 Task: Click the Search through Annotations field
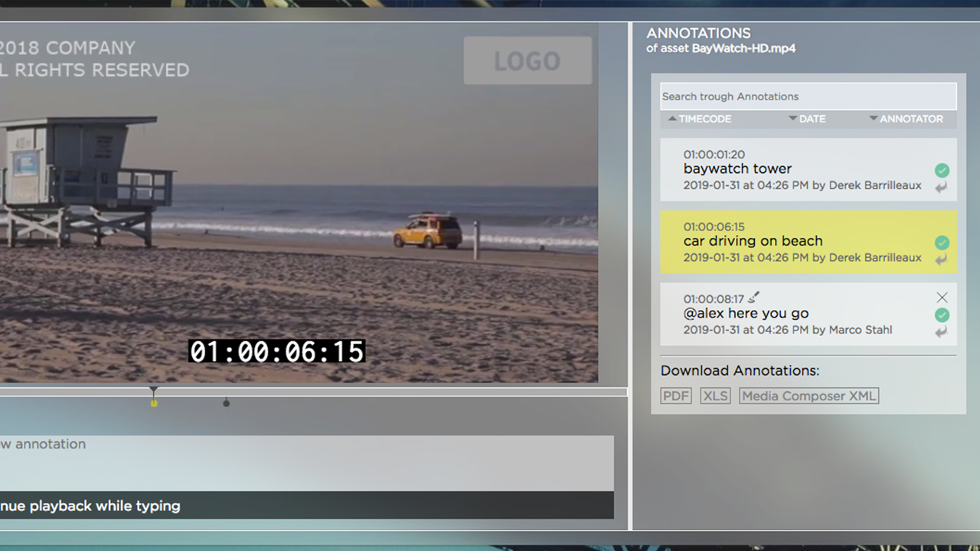pyautogui.click(x=808, y=96)
